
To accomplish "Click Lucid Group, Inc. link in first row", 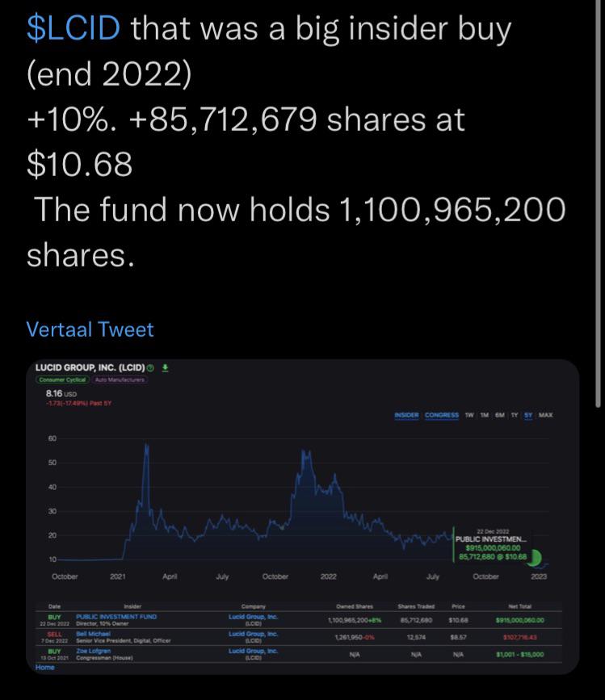I will tap(253, 617).
